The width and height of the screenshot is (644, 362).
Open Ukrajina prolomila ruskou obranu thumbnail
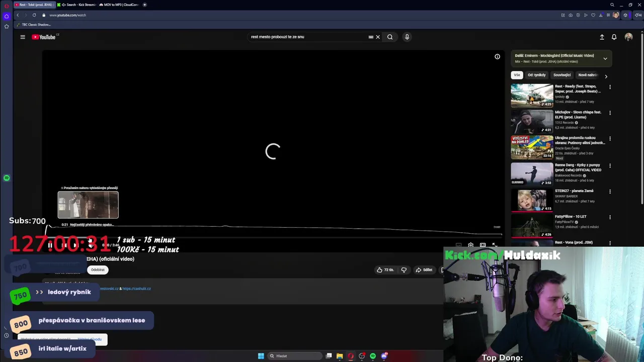(x=532, y=147)
